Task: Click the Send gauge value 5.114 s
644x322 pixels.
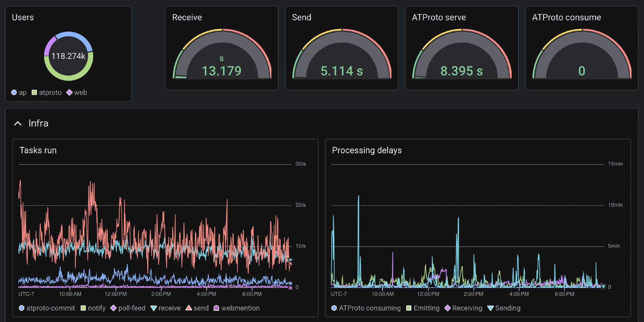Action: pyautogui.click(x=342, y=71)
